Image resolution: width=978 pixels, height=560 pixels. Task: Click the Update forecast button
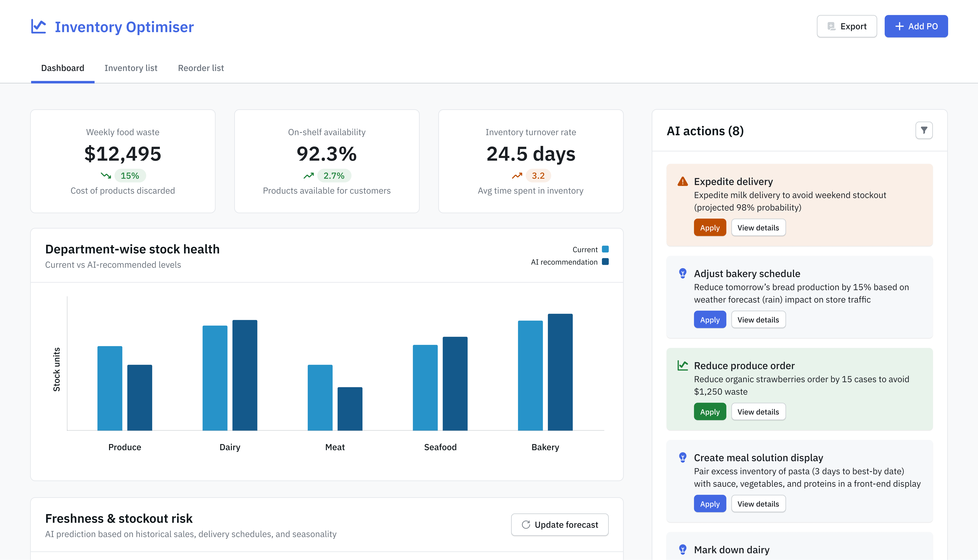coord(560,525)
